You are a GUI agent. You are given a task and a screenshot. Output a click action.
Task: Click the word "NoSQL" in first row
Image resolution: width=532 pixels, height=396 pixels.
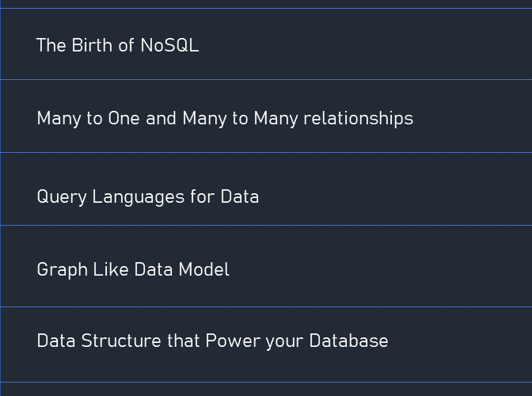tap(169, 45)
